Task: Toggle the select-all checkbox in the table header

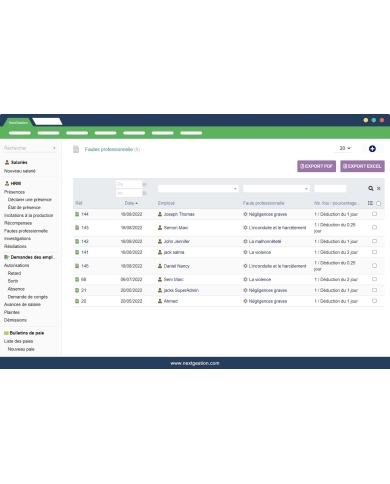Action: pos(378,203)
